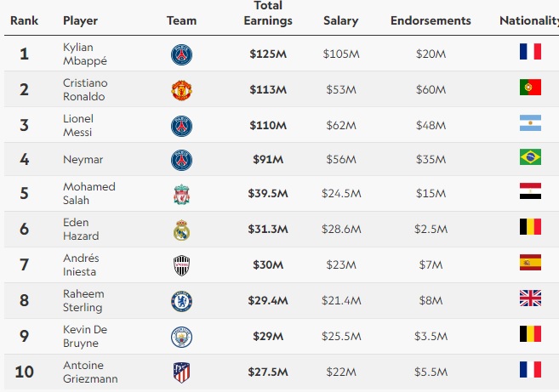Click the Manchester City crest for De Bruyne
The height and width of the screenshot is (392, 559).
point(181,337)
